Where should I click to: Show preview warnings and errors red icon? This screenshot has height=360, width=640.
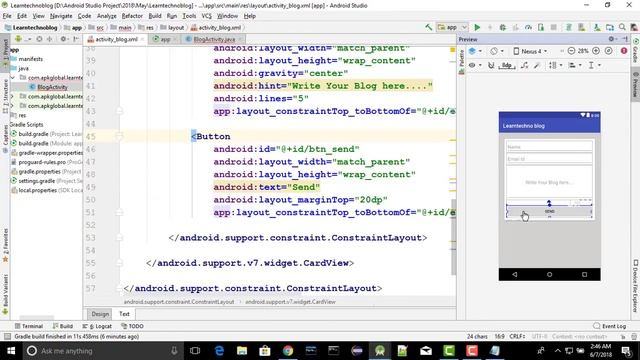624,51
